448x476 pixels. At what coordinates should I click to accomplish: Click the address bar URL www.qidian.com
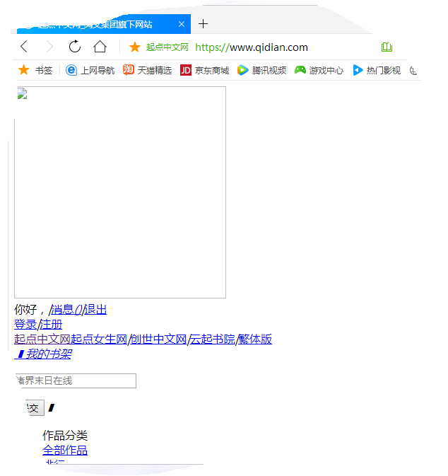252,47
